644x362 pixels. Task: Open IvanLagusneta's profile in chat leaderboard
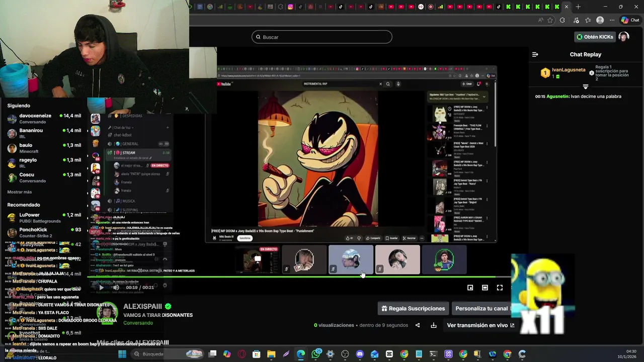tap(569, 70)
